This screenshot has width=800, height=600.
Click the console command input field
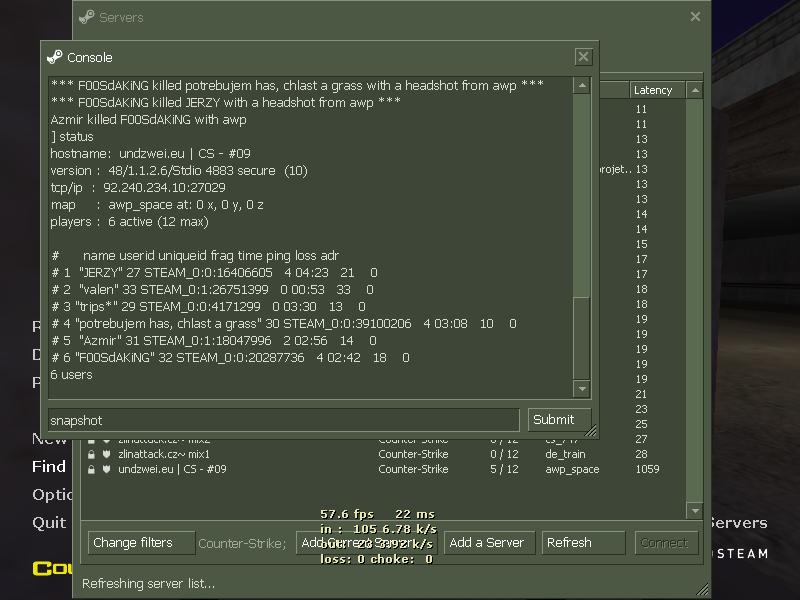284,420
